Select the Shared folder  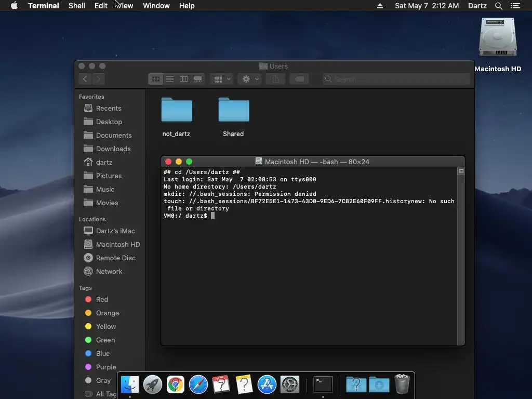[233, 117]
